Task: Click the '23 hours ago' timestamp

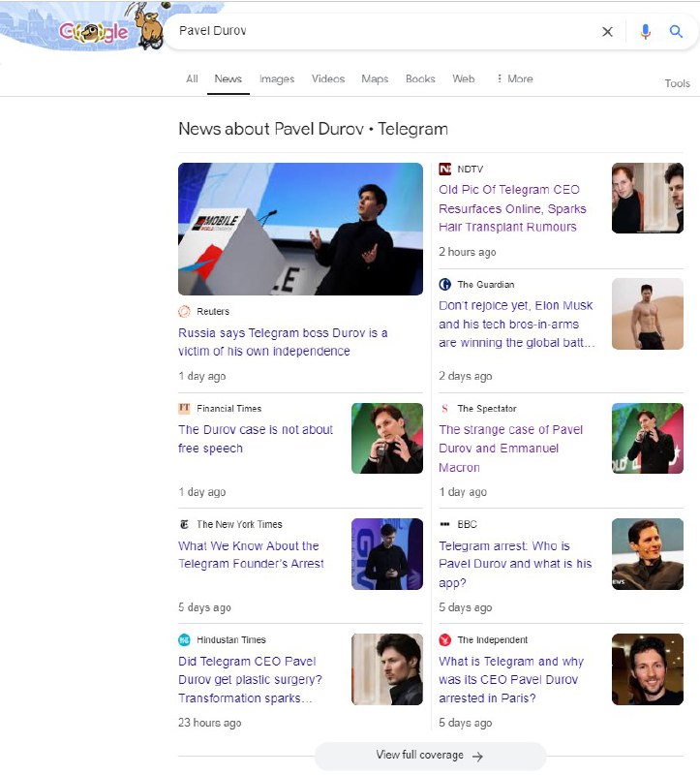Action: [x=209, y=723]
